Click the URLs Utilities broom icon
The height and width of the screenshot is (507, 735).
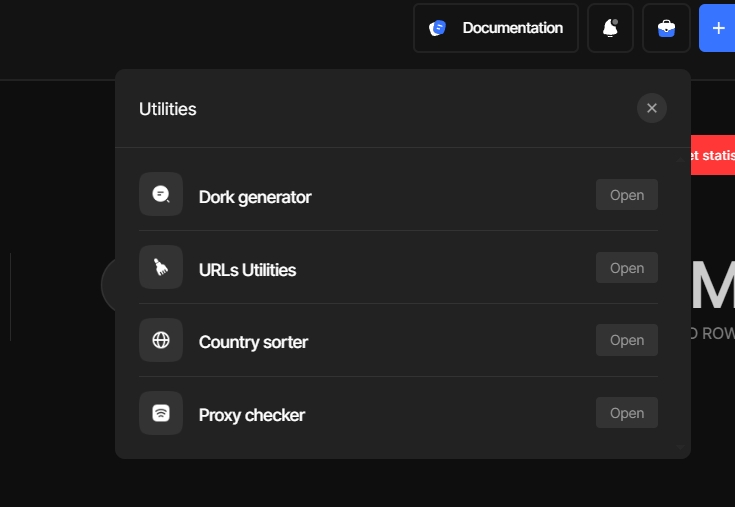coord(161,267)
